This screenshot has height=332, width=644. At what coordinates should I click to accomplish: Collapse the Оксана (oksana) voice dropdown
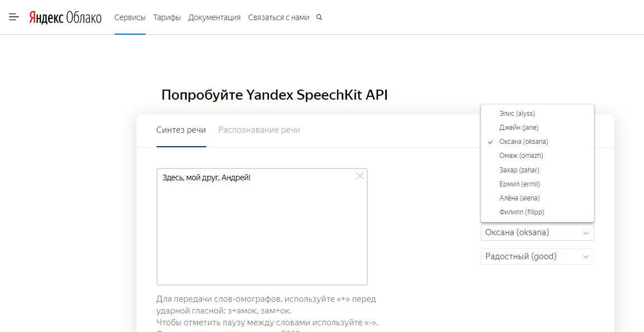(x=537, y=232)
